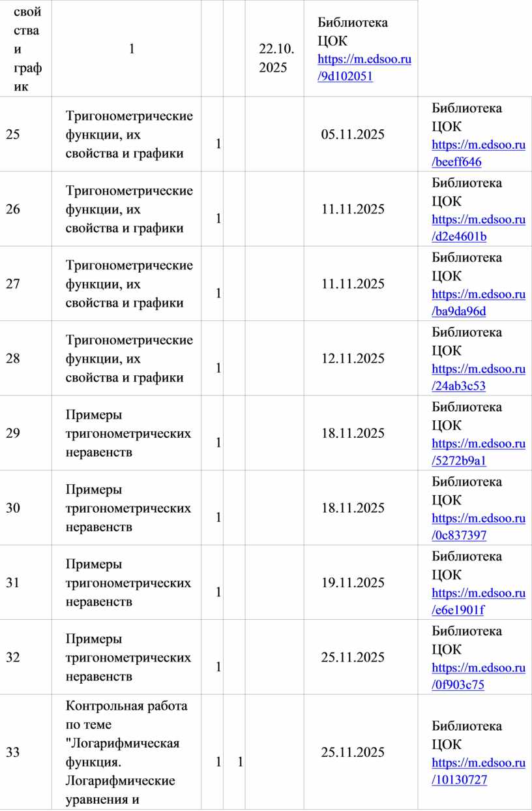The image size is (532, 811).
Task: Click the date cell 05.11.2025
Action: point(353,134)
